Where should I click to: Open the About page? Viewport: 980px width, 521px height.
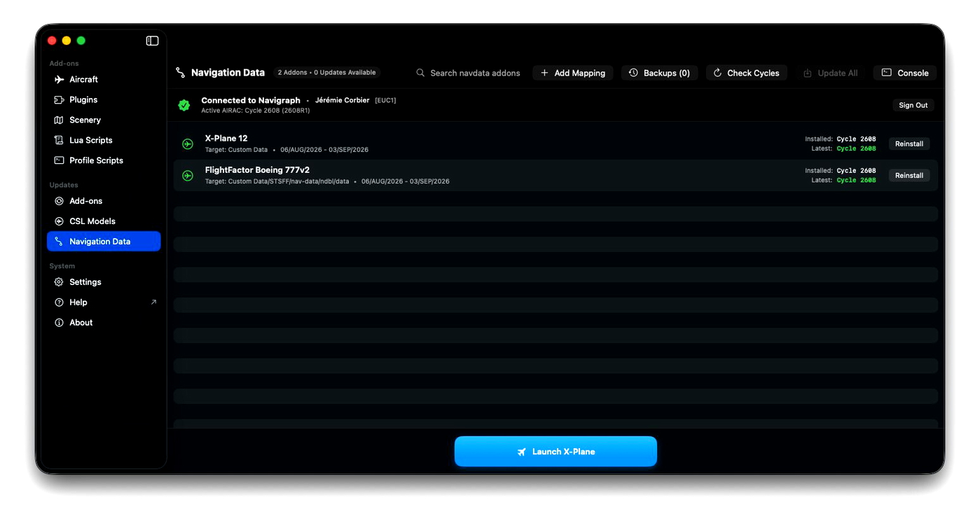pos(104,323)
